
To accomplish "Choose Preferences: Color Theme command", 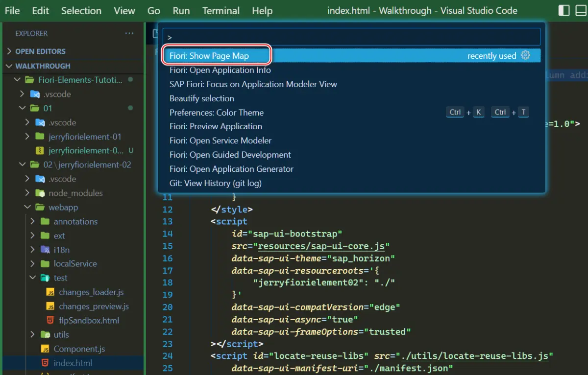I will coord(351,112).
